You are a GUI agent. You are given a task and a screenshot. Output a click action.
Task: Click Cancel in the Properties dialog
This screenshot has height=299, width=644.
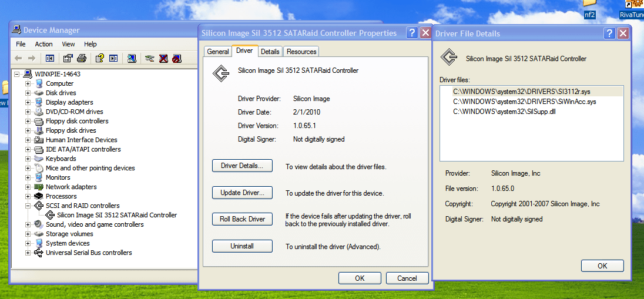(x=407, y=278)
